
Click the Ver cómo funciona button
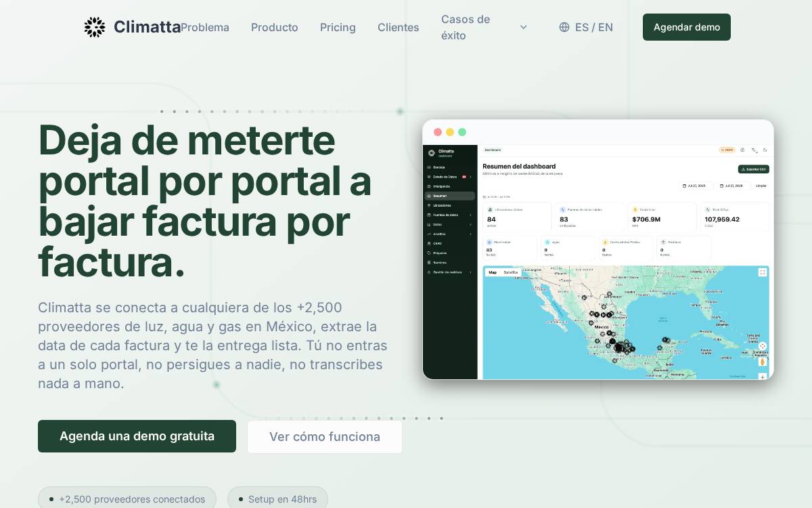[x=325, y=437]
